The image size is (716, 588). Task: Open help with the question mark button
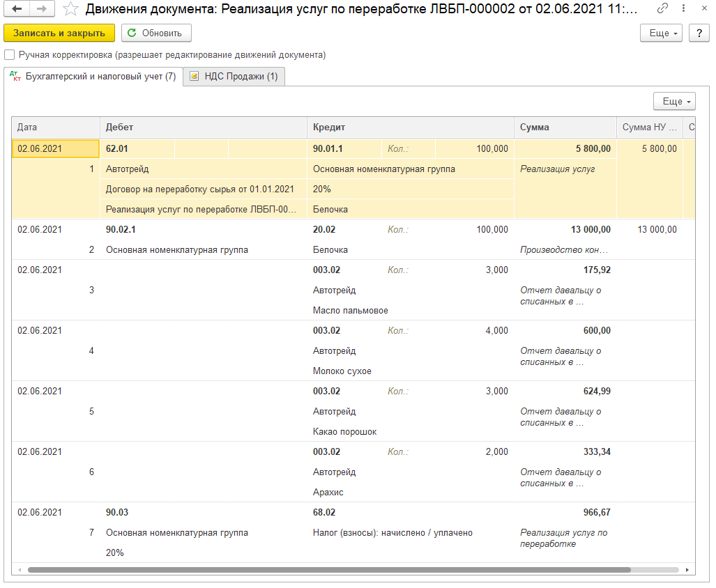click(699, 33)
